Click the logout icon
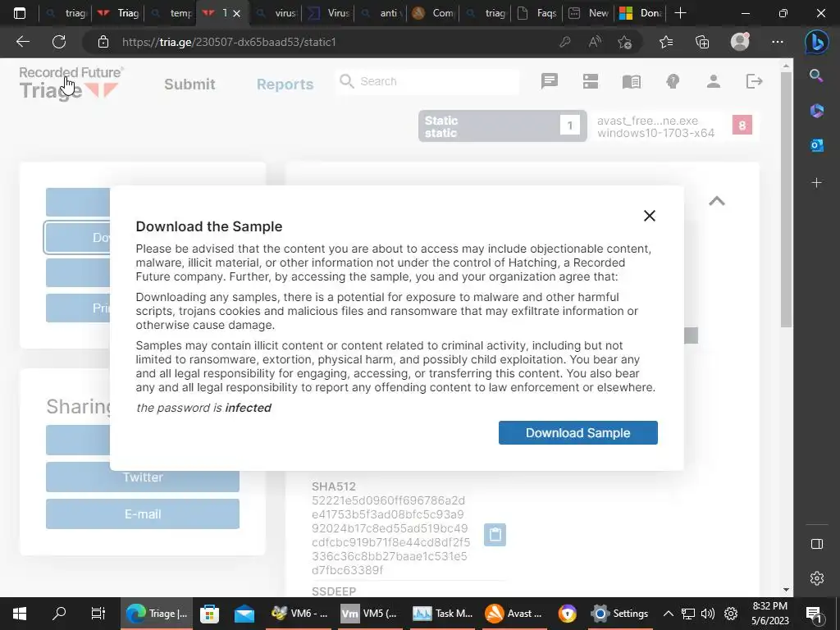This screenshot has width=840, height=630. tap(754, 81)
